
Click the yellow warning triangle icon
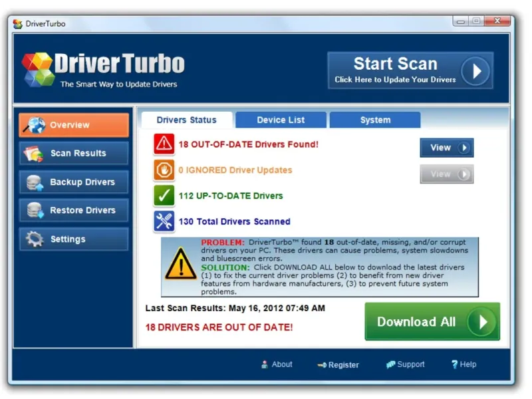tap(180, 264)
